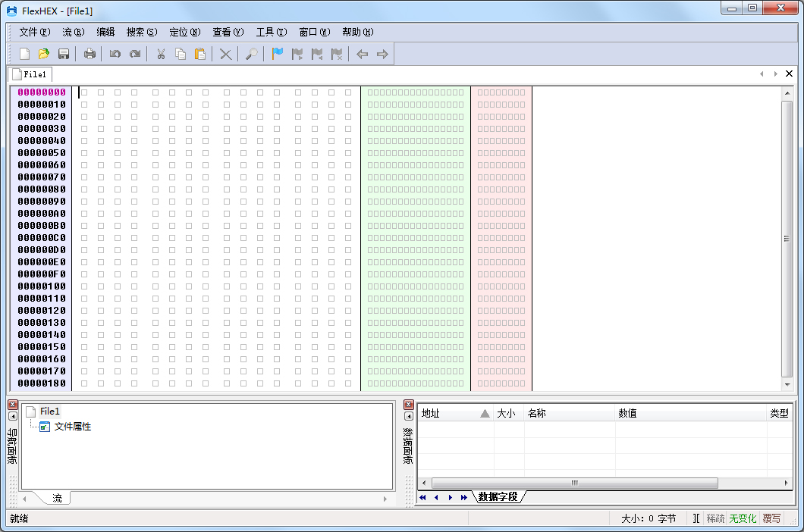Click the Print toolbar icon

coord(90,54)
